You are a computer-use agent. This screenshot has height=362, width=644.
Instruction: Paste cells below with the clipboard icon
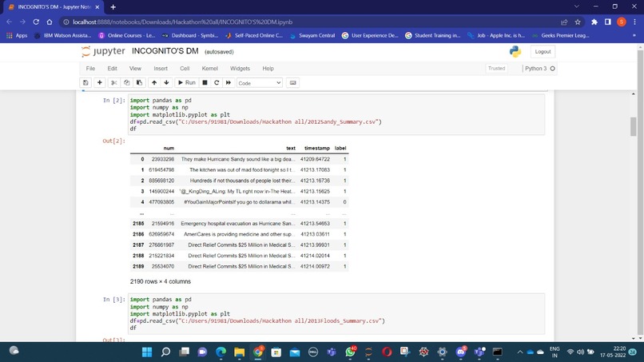tap(139, 82)
